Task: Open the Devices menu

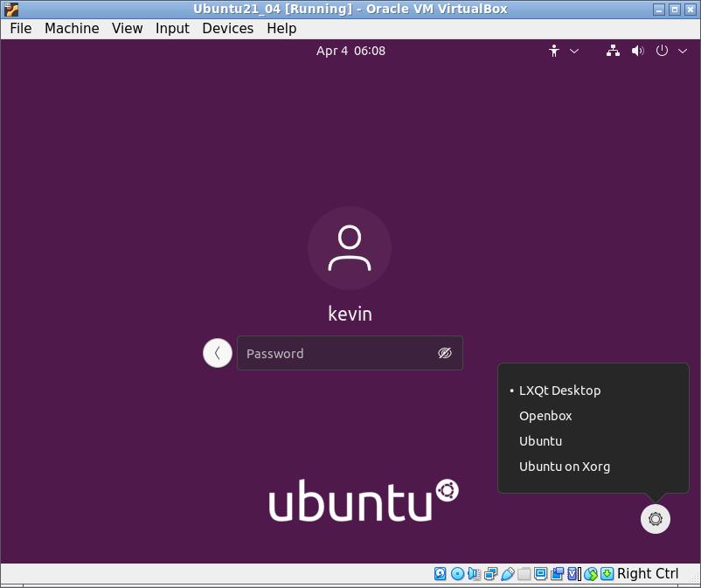Action: (x=227, y=28)
